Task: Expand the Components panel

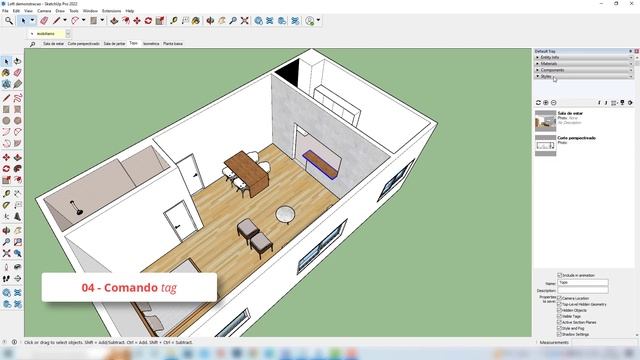Action: (584, 70)
